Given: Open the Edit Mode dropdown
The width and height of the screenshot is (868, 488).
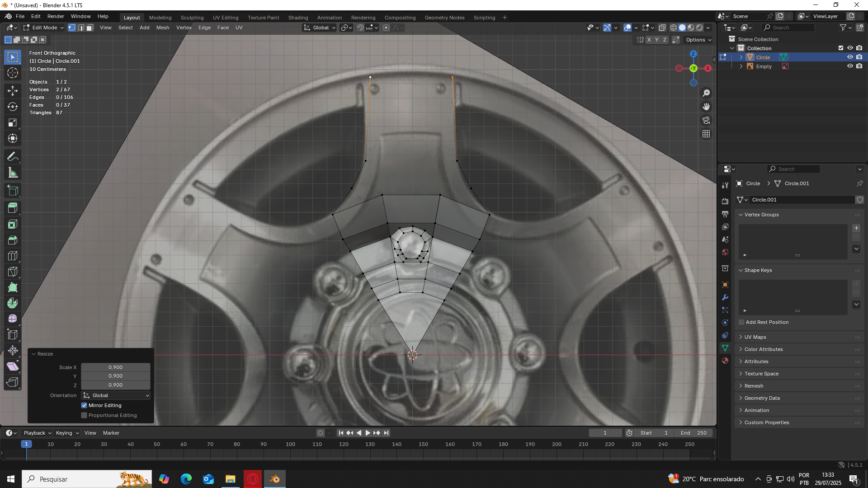Looking at the screenshot, I should [x=44, y=28].
